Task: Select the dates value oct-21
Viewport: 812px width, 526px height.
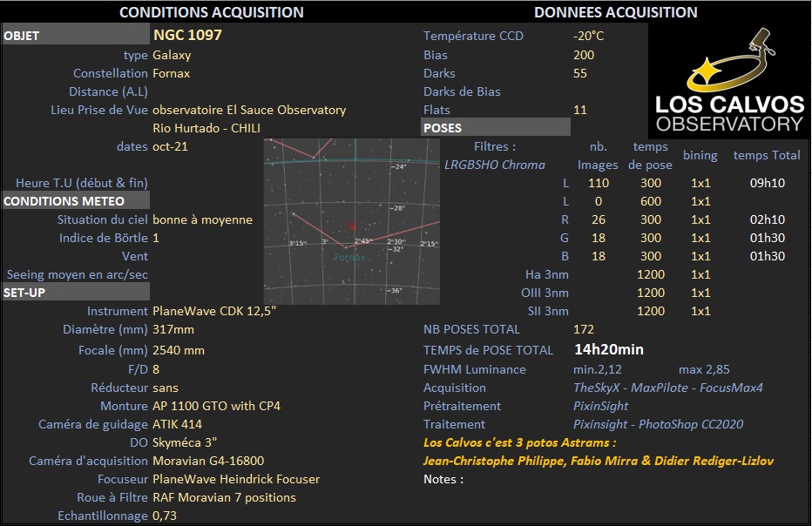Action: coord(170,146)
